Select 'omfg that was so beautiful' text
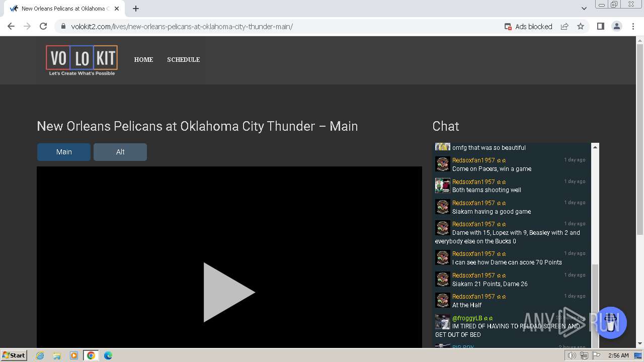The image size is (644, 362). 489,148
